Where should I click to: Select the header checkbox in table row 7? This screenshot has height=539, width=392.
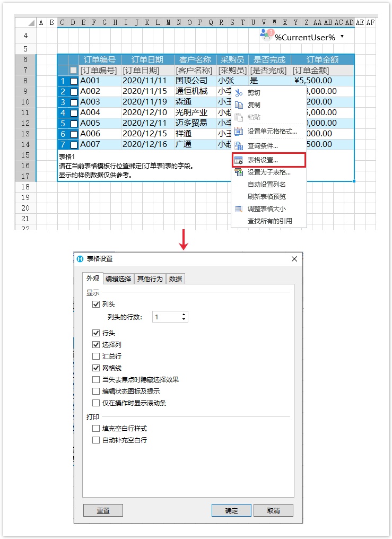(x=74, y=70)
